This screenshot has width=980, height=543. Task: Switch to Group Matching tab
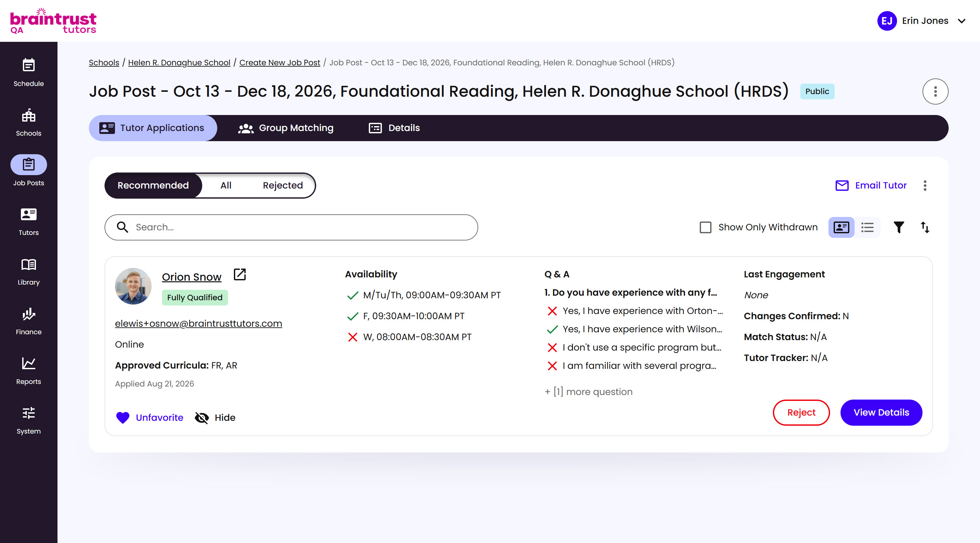pyautogui.click(x=286, y=128)
